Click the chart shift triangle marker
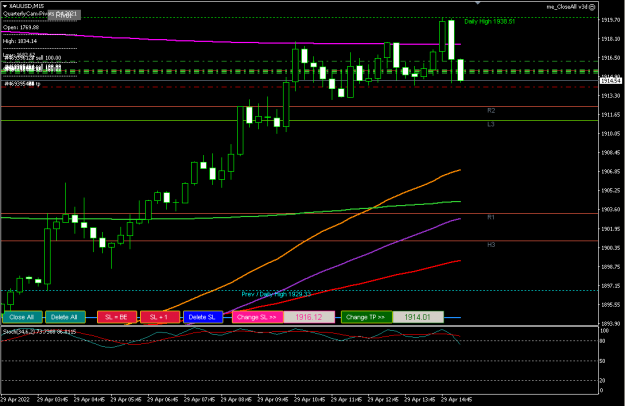 point(478,3)
